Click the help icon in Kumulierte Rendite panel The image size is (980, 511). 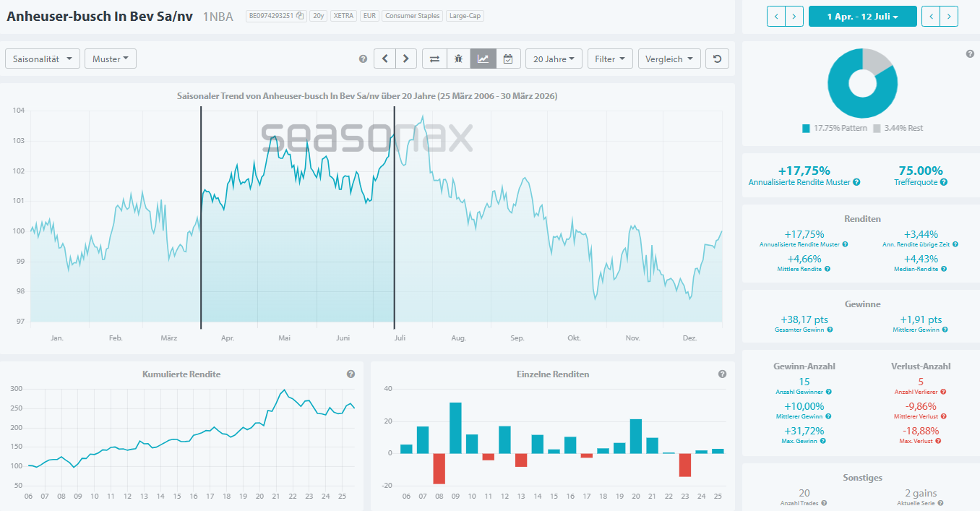(351, 374)
